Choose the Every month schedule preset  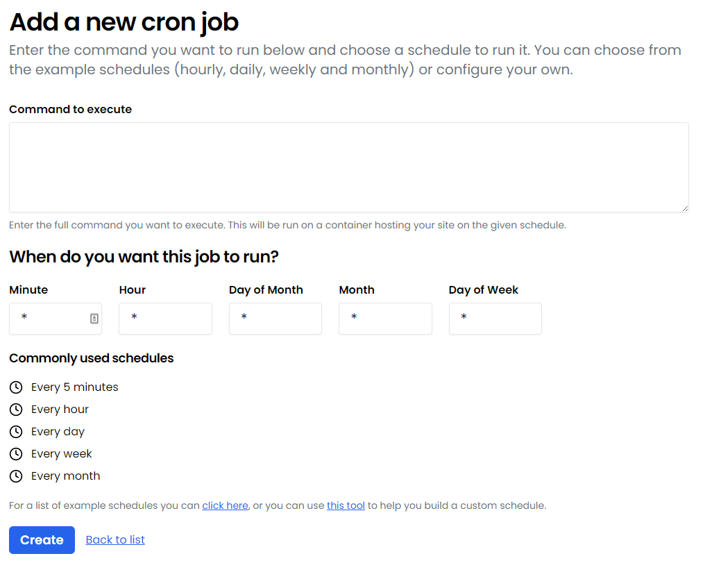coord(66,476)
